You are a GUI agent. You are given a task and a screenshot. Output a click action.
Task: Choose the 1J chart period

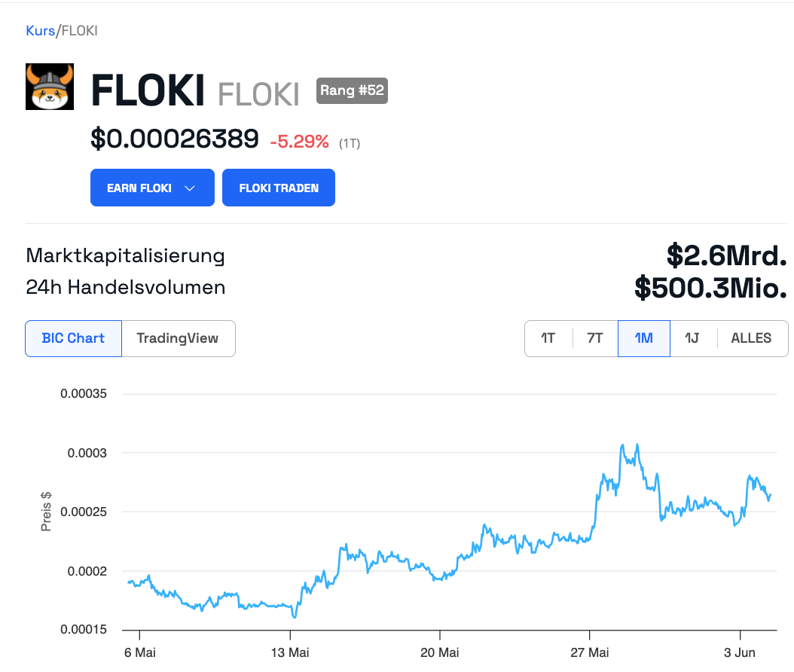tap(692, 338)
